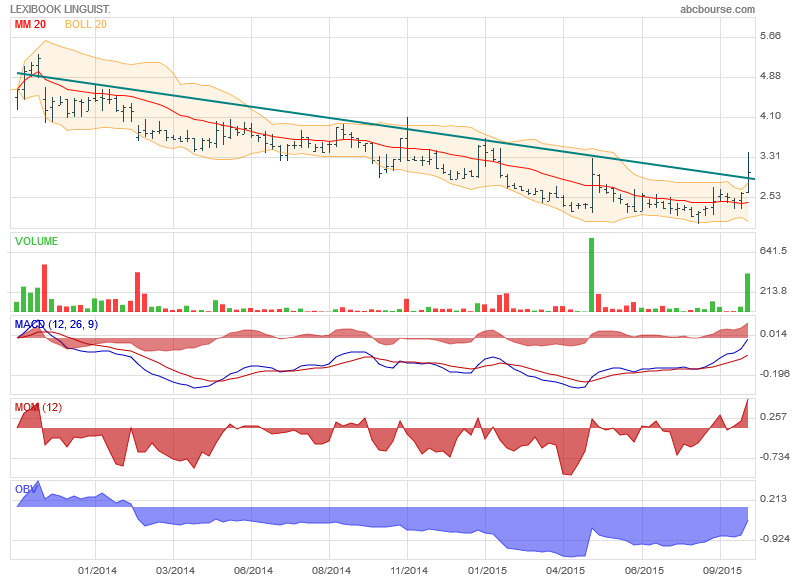The image size is (800, 580).
Task: Click the 2.53 price axis value
Action: click(770, 196)
